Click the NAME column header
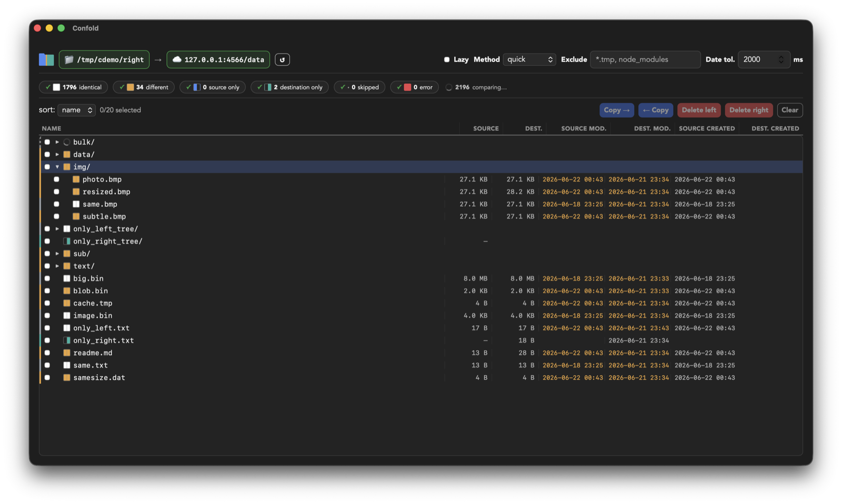 [52, 128]
